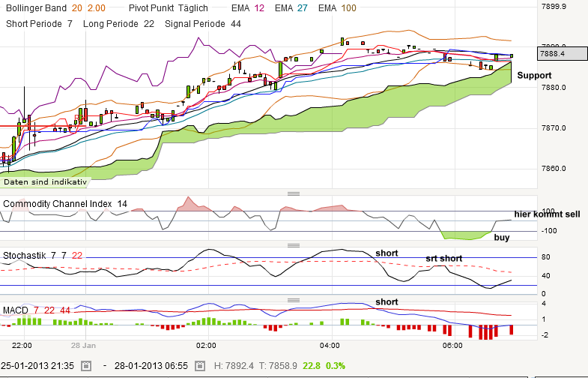Click the 22.8 point change value

[x=312, y=365]
